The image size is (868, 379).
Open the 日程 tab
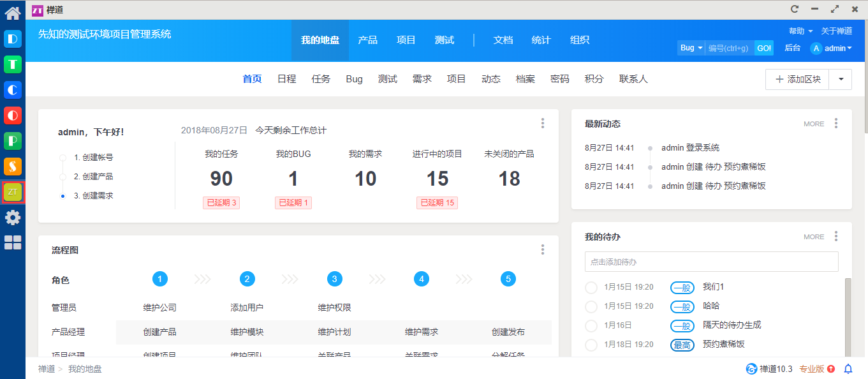286,79
